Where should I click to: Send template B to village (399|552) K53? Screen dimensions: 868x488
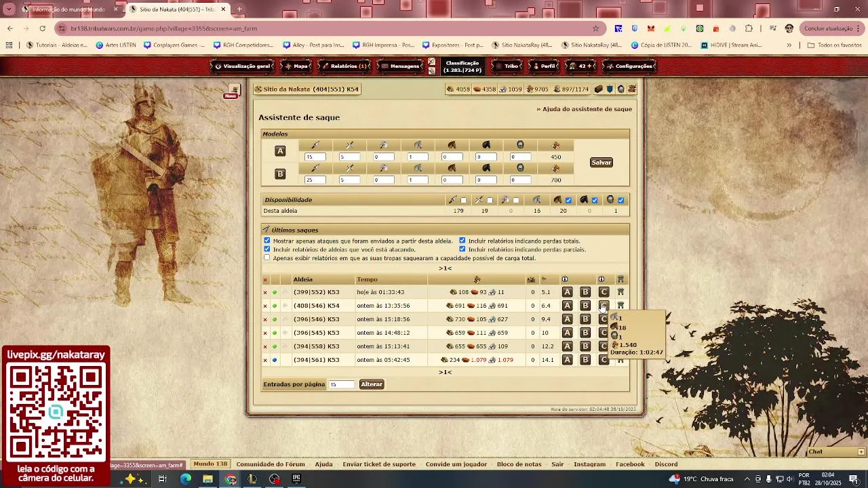coord(585,292)
